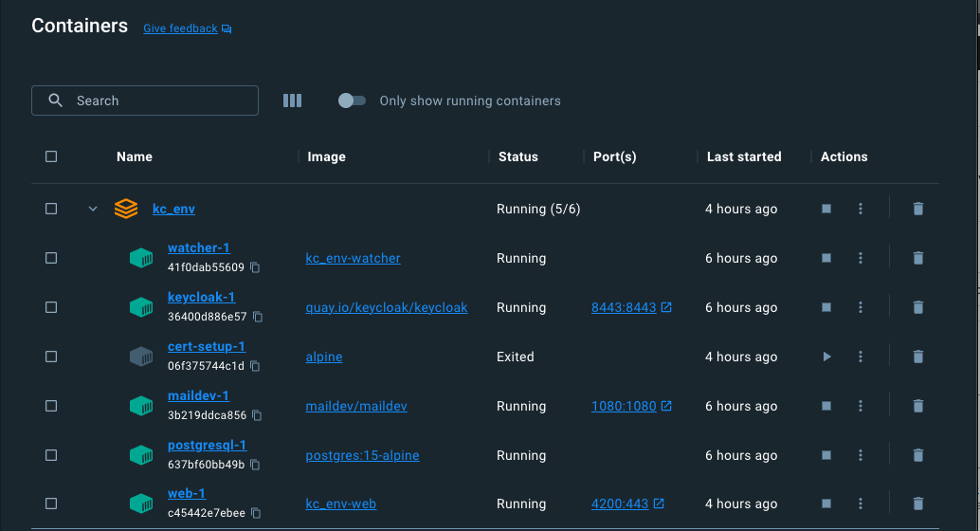Copy the maildev-1 container ID
Viewport: 980px width, 531px height.
[257, 415]
